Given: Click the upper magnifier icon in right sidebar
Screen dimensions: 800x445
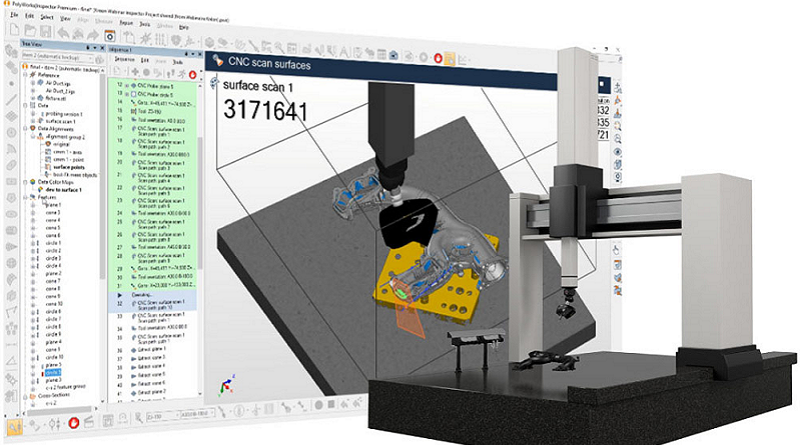Looking at the screenshot, I should 618,126.
